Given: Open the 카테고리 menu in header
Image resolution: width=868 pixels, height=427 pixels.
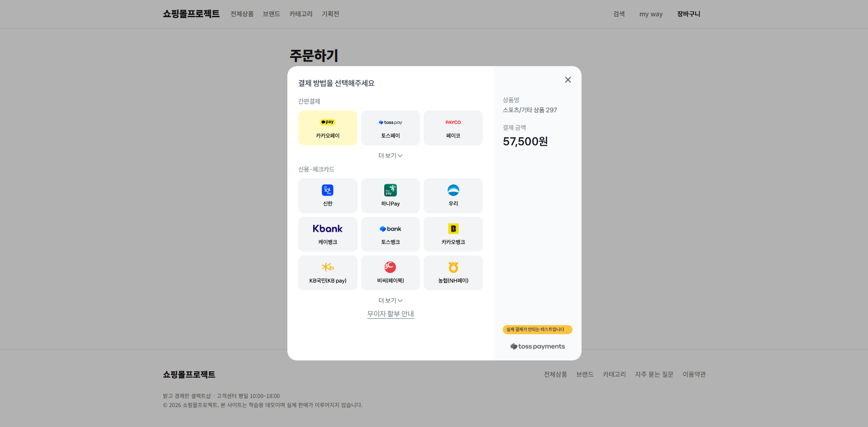Looking at the screenshot, I should [301, 14].
